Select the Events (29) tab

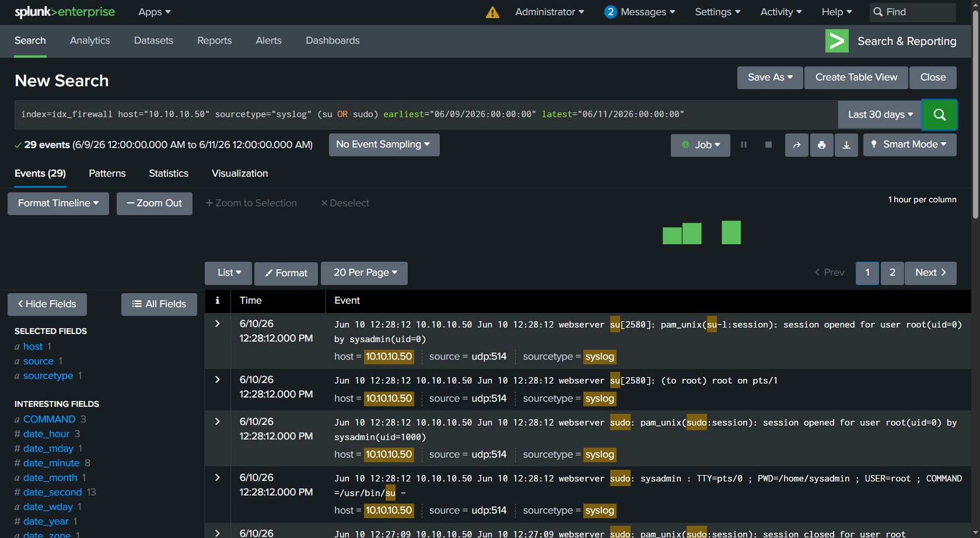[40, 174]
